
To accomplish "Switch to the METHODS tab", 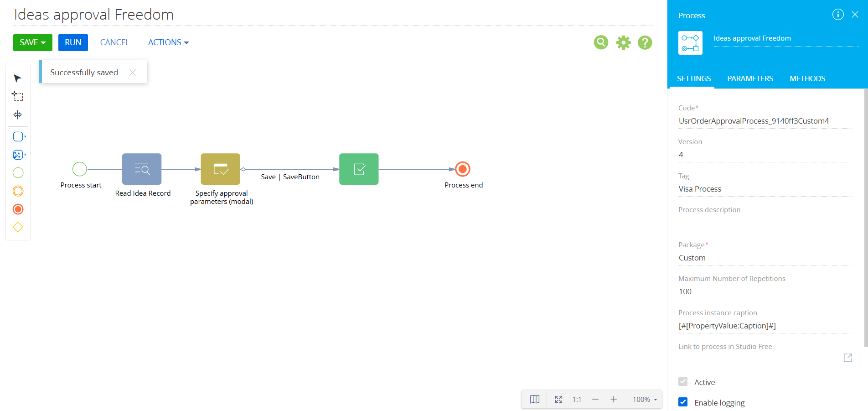I will pos(807,78).
